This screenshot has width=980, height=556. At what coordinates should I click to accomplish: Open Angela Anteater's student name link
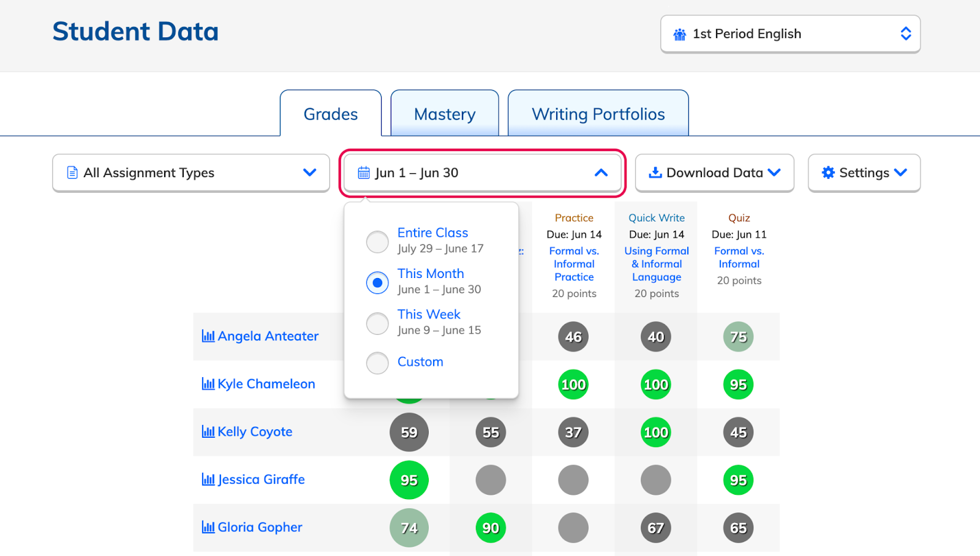[268, 336]
